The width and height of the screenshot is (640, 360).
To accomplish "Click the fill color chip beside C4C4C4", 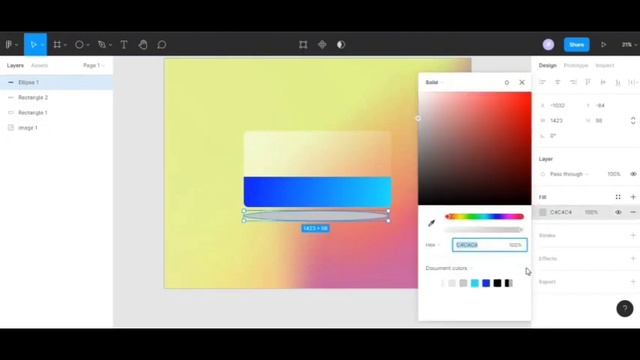I will 543,212.
